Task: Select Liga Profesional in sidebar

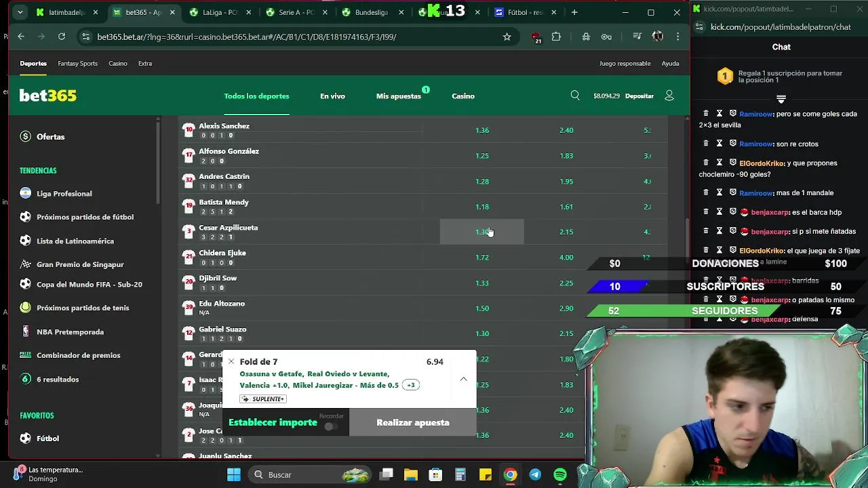Action: pos(64,194)
